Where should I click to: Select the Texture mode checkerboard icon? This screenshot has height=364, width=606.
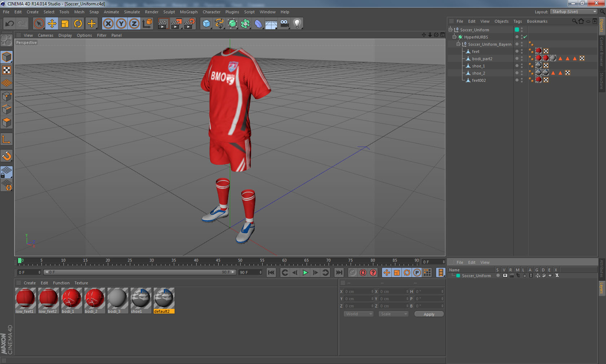6,70
